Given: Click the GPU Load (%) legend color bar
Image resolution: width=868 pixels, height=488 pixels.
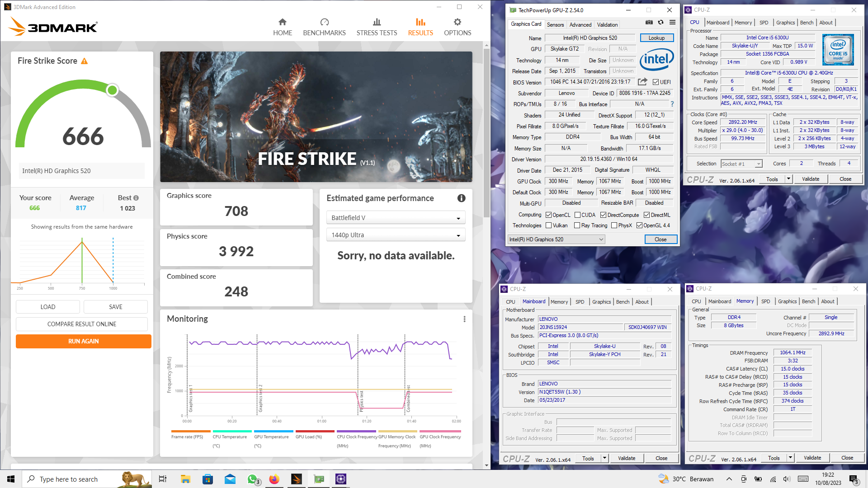Looking at the screenshot, I should (315, 431).
